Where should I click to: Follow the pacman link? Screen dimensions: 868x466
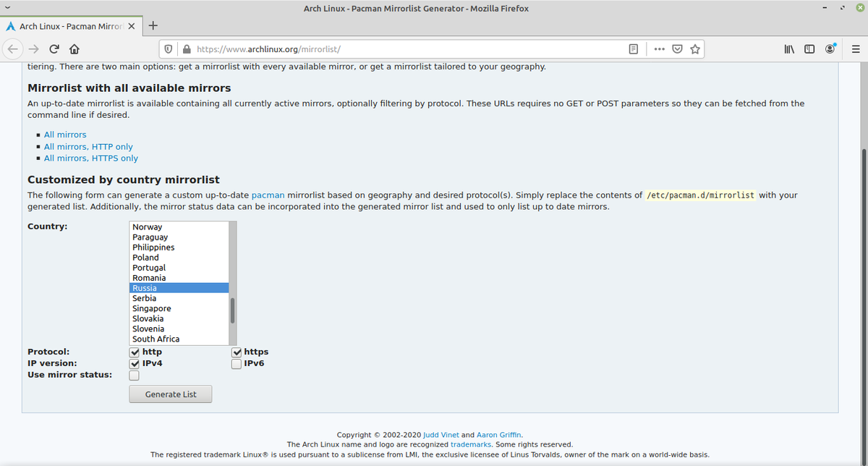(268, 195)
